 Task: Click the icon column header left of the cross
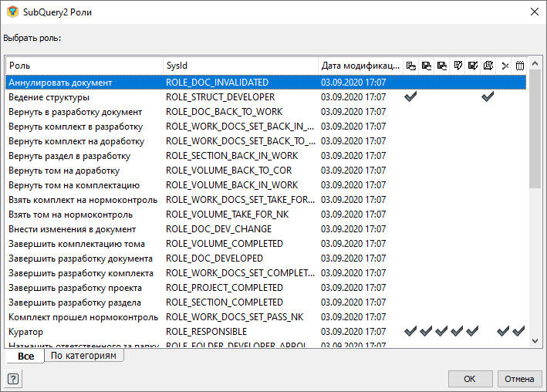click(x=488, y=66)
